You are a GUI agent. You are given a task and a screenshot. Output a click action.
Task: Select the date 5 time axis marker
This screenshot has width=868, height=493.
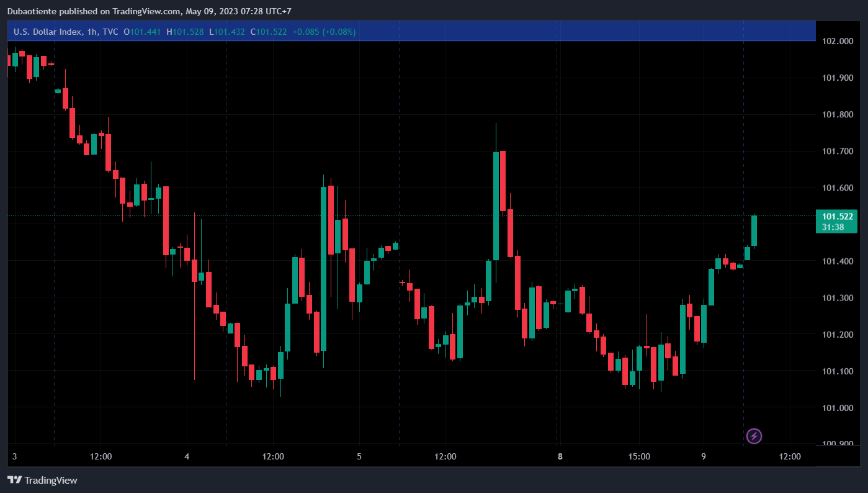click(359, 456)
